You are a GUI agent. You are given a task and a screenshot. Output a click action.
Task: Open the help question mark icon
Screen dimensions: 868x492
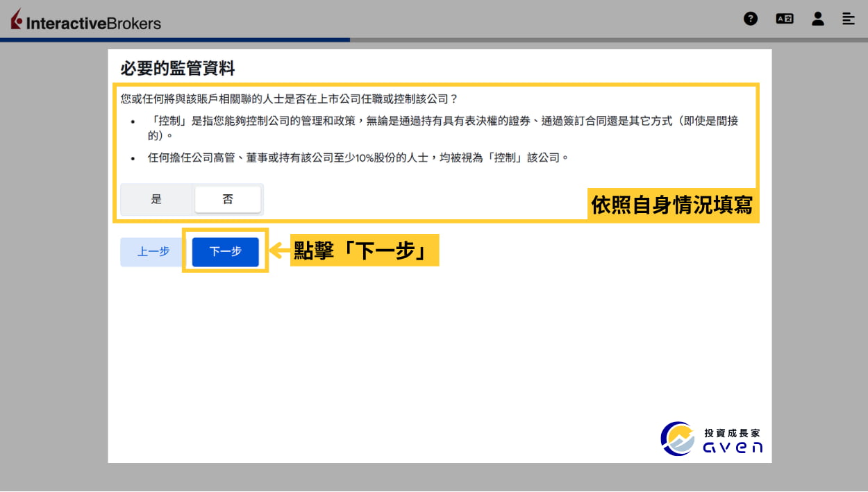[751, 19]
